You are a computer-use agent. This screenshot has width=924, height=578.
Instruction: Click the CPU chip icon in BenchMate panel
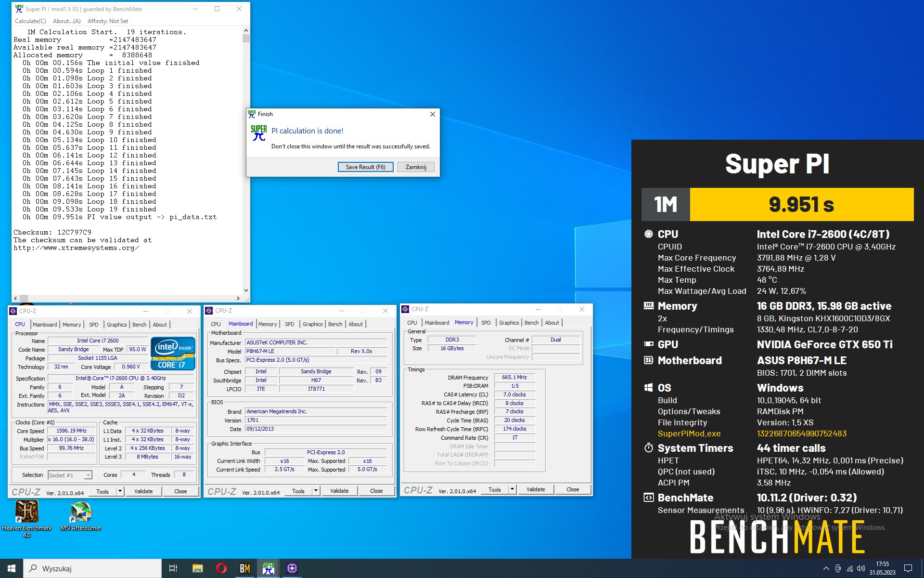click(649, 234)
